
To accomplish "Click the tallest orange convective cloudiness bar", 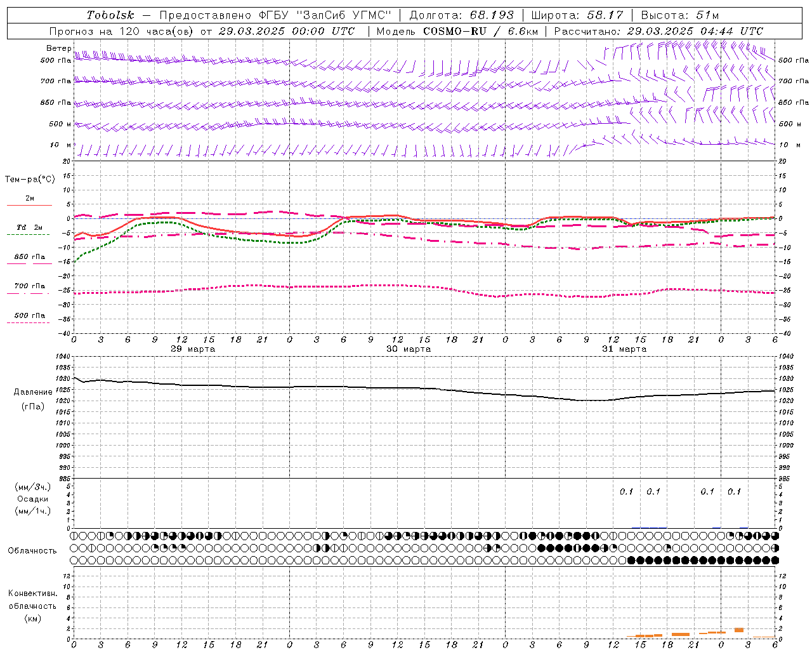I will coord(739,630).
